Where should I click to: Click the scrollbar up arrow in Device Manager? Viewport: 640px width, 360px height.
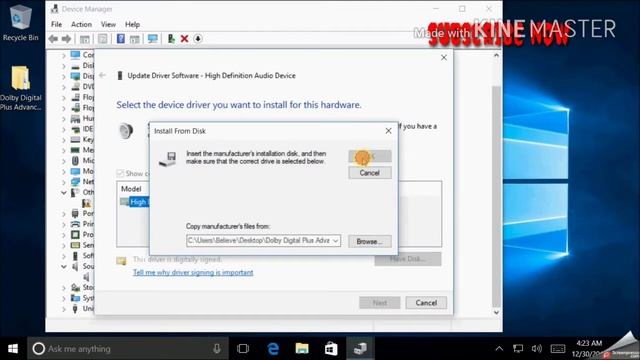[x=496, y=55]
